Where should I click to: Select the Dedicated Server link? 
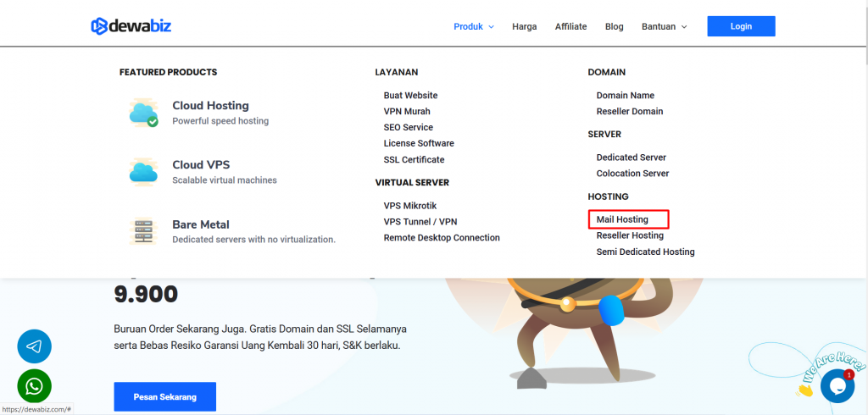tap(631, 158)
